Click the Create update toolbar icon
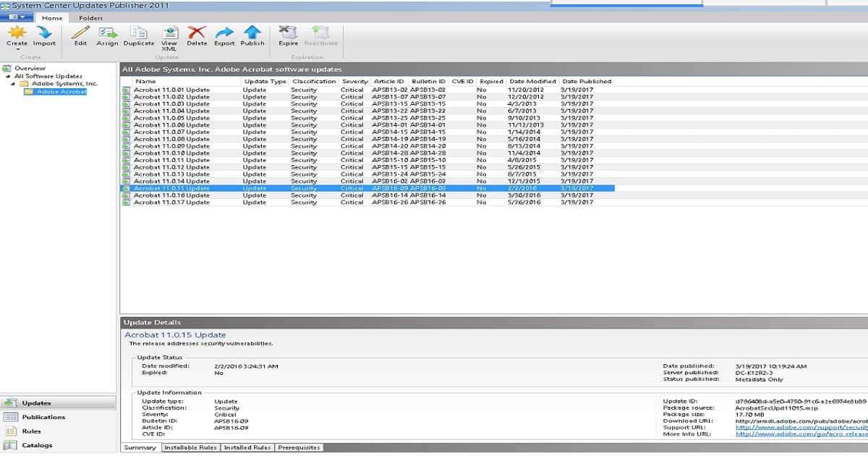The width and height of the screenshot is (868, 456). pyautogui.click(x=17, y=32)
